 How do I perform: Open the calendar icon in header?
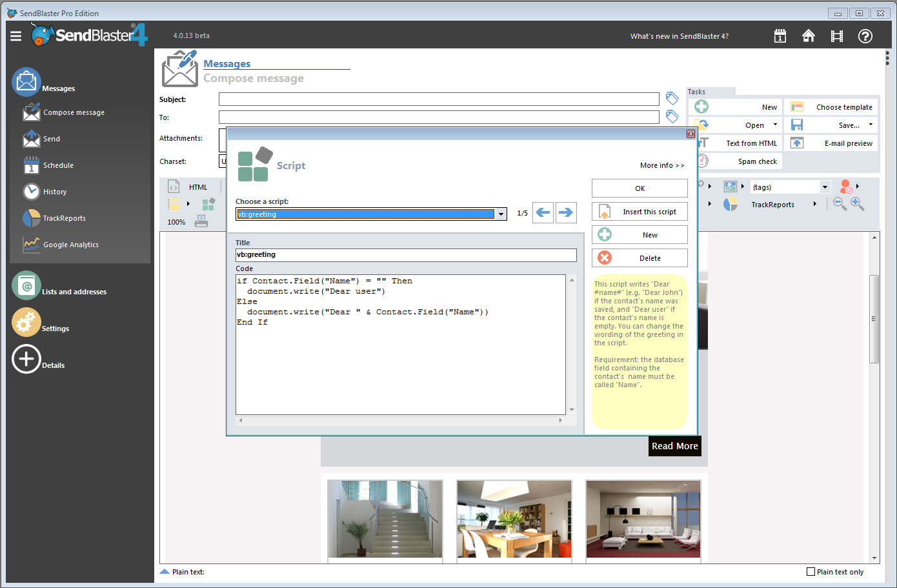(x=780, y=36)
